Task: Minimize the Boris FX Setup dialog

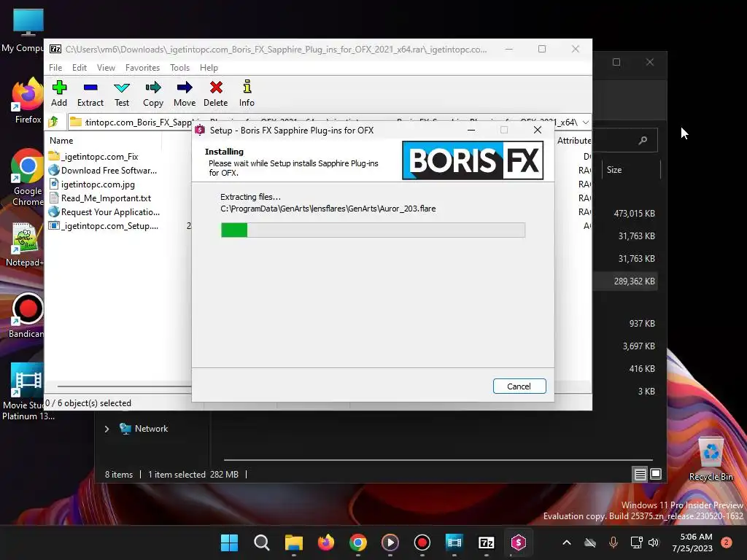Action: click(x=471, y=130)
